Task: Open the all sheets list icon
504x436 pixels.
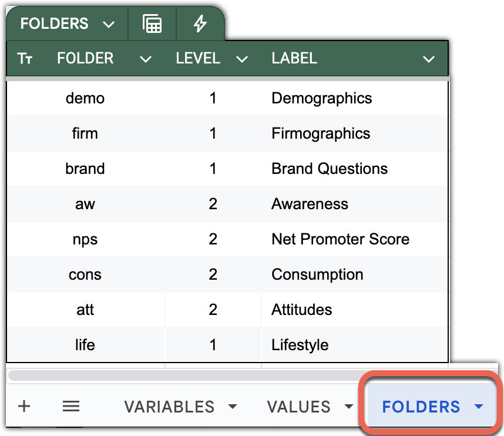Action: pos(71,406)
